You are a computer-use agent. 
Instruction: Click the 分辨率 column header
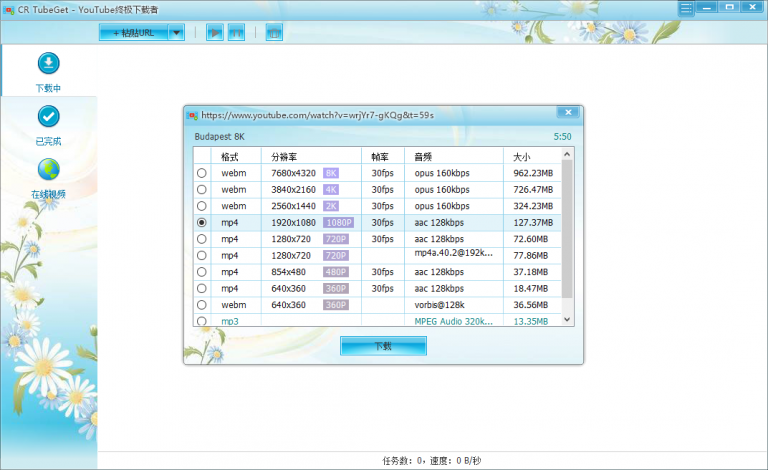(284, 157)
